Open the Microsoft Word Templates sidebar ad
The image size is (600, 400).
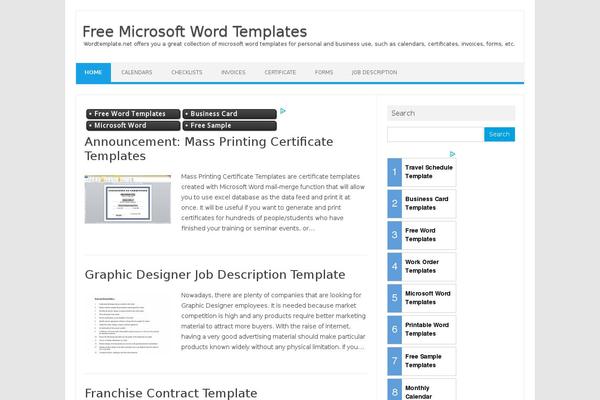pos(422,298)
